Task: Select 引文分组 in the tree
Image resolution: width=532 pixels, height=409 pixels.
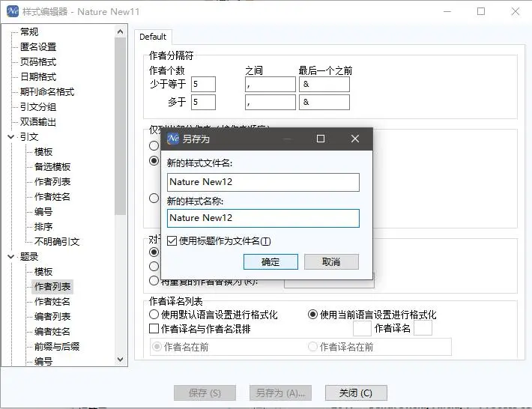Action: [x=38, y=107]
